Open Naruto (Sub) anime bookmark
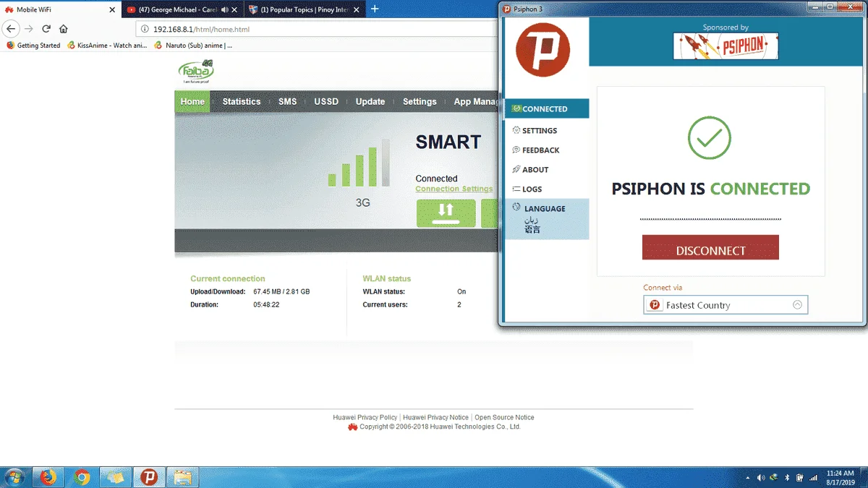This screenshot has width=868, height=488. [x=193, y=46]
